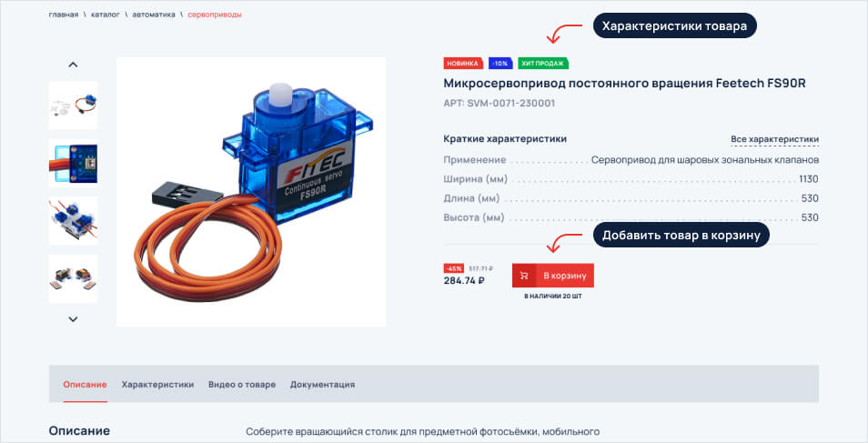Open the каталог breadcrumb link

click(x=106, y=15)
